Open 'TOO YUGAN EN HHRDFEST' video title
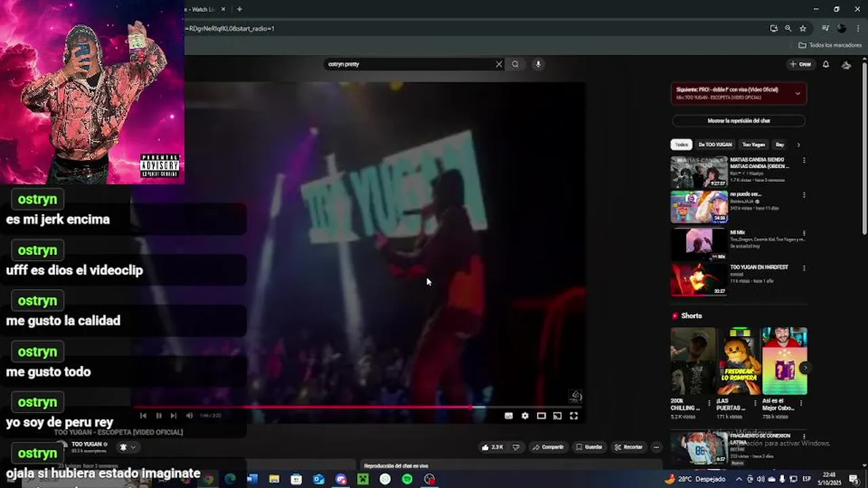This screenshot has height=488, width=868. click(x=759, y=267)
